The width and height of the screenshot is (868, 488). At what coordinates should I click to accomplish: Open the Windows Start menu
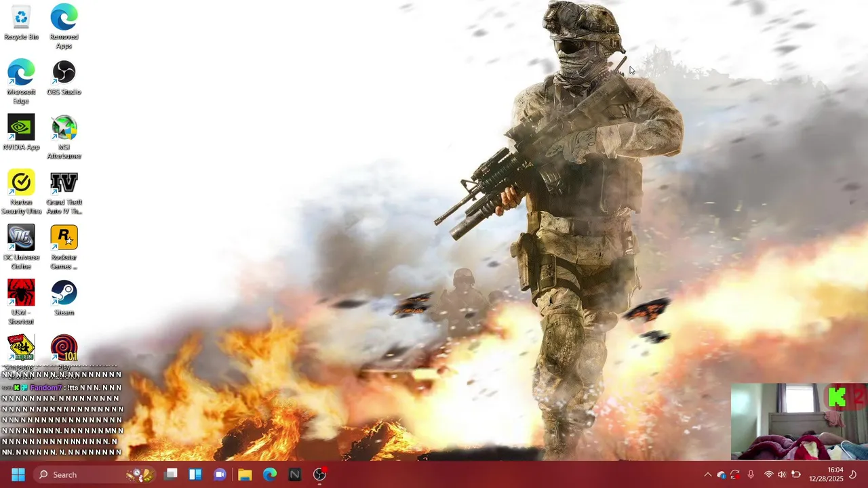[18, 474]
